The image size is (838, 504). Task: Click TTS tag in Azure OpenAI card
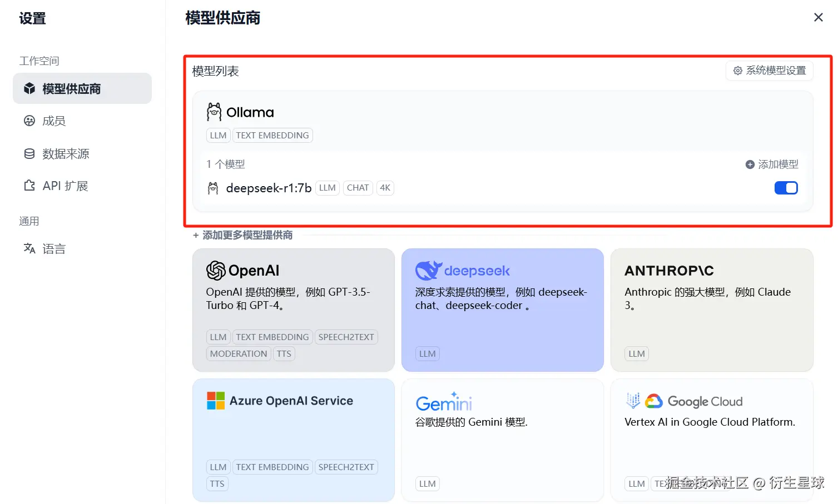tap(217, 483)
